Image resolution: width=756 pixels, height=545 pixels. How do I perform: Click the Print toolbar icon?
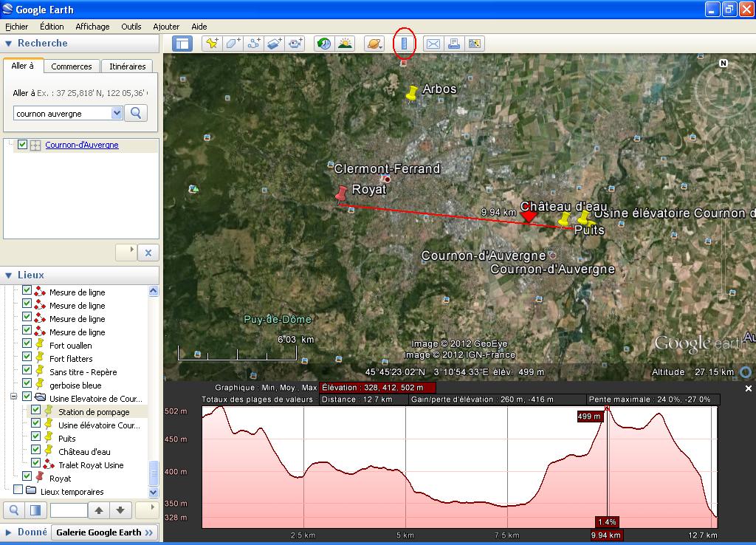(x=454, y=44)
